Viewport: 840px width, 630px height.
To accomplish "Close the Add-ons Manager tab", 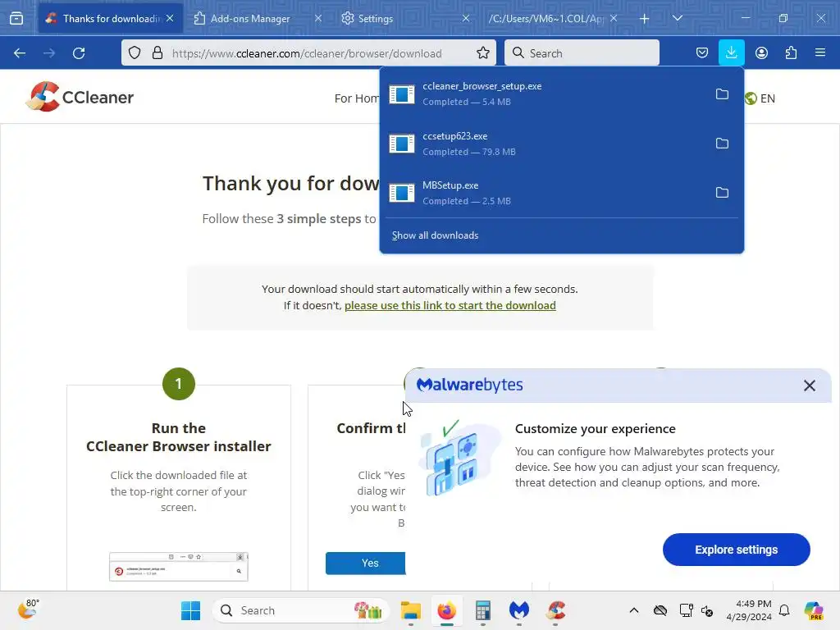I will [318, 18].
